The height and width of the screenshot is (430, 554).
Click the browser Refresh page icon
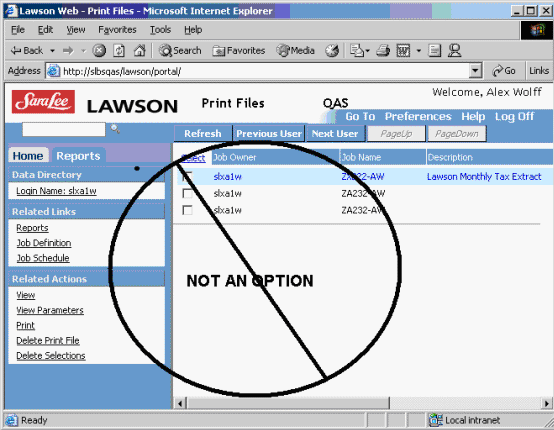[x=119, y=51]
